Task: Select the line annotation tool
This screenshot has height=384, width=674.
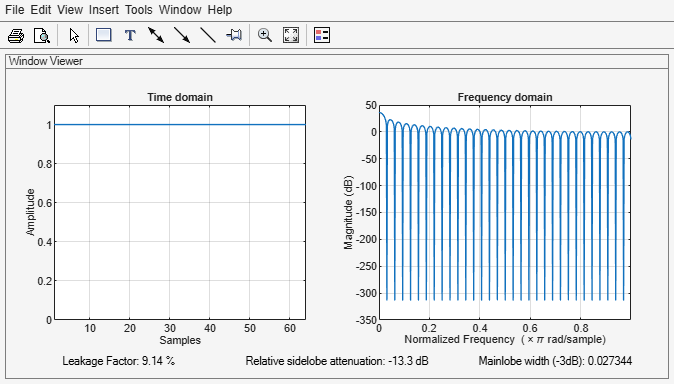Action: click(x=208, y=35)
